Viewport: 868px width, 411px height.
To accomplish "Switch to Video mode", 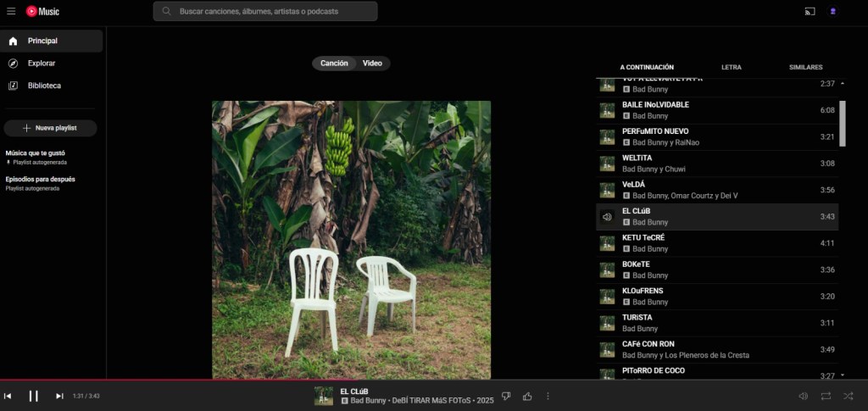I will pyautogui.click(x=372, y=64).
